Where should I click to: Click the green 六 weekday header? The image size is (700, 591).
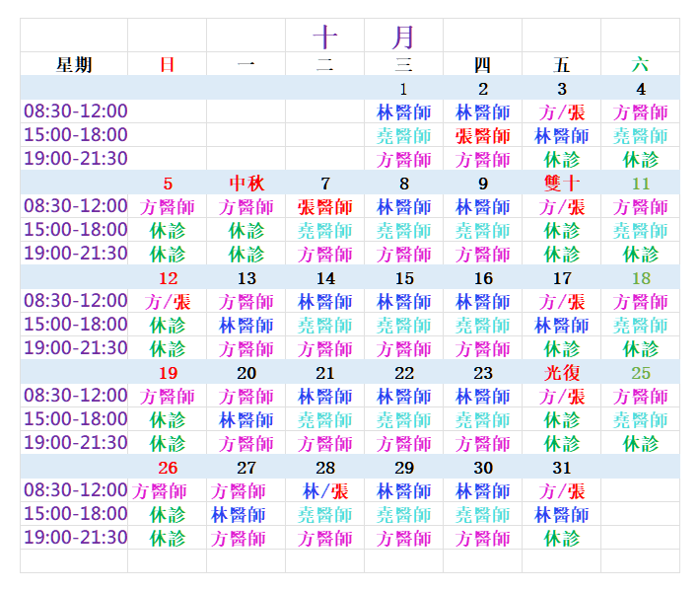[641, 65]
